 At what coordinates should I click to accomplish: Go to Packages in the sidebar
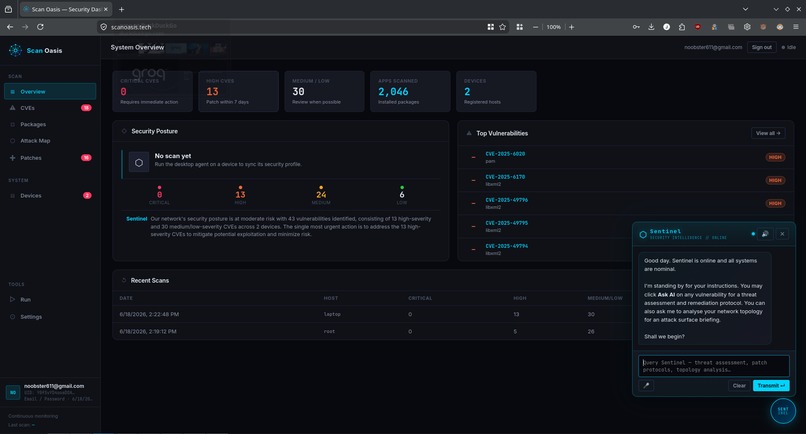(50, 124)
